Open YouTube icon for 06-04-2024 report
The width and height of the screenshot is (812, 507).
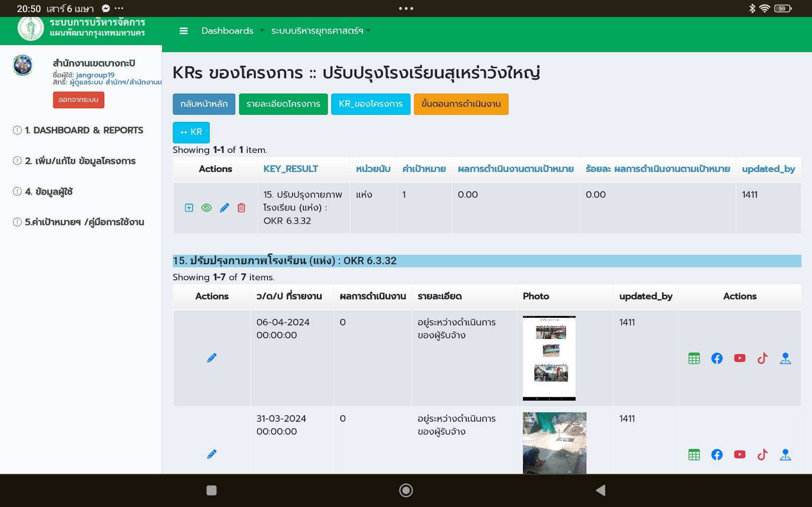pyautogui.click(x=739, y=358)
